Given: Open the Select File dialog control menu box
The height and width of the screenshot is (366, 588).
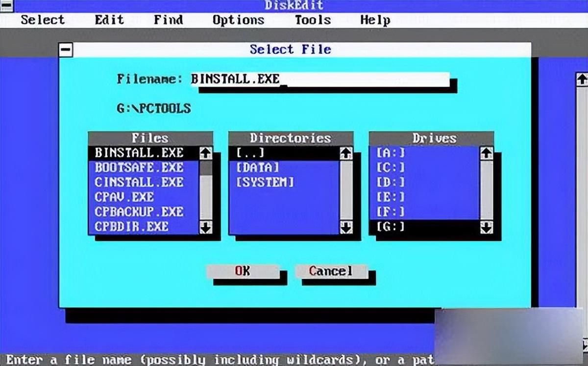Looking at the screenshot, I should click(x=66, y=50).
